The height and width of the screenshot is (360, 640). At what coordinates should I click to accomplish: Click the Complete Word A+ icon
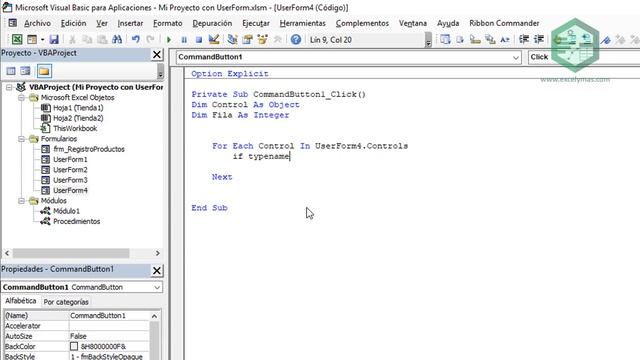tap(505, 40)
